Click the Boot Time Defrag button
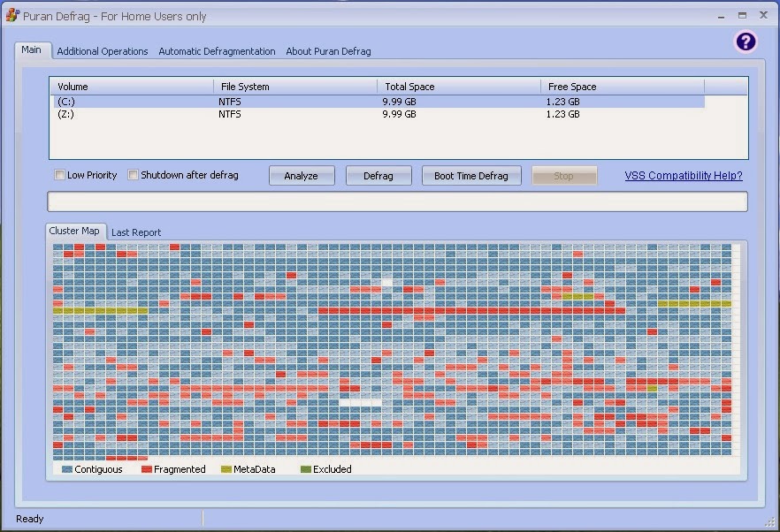Image resolution: width=780 pixels, height=532 pixels. (471, 176)
